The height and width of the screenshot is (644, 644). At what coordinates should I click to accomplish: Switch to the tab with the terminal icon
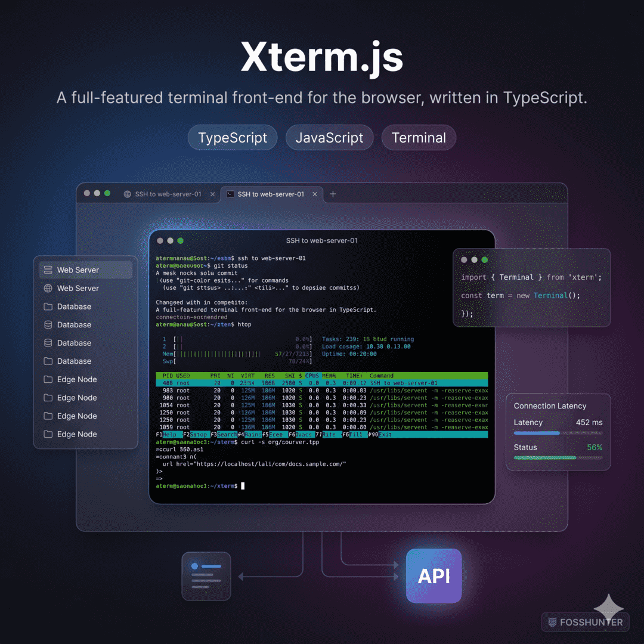click(x=271, y=194)
